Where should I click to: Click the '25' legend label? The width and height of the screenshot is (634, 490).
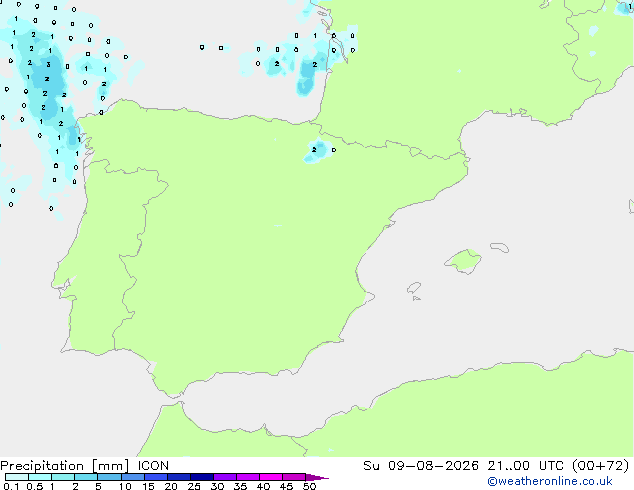click(194, 486)
